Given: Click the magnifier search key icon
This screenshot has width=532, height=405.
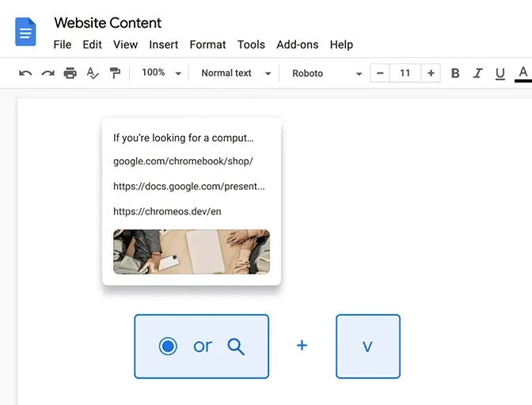Looking at the screenshot, I should [x=236, y=346].
